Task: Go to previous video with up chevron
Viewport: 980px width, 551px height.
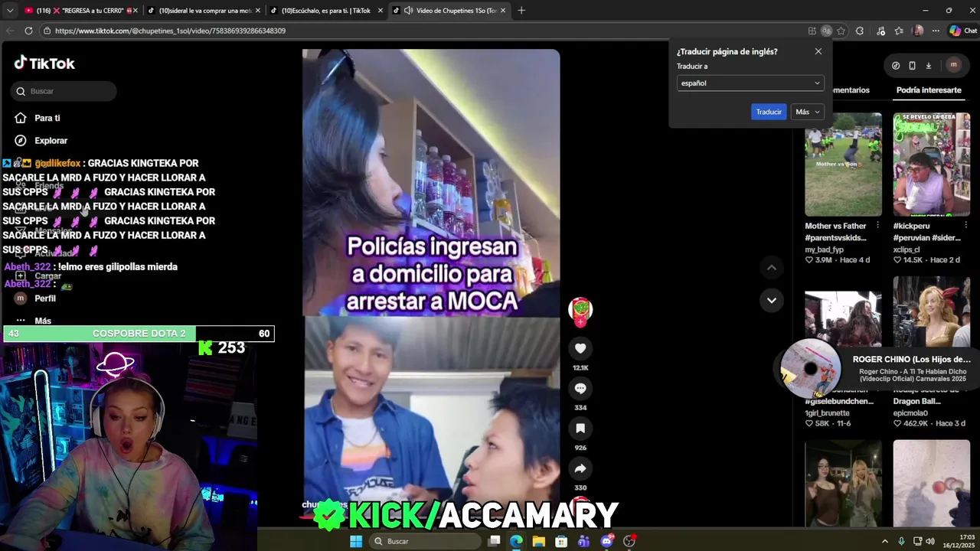Action: coord(772,267)
